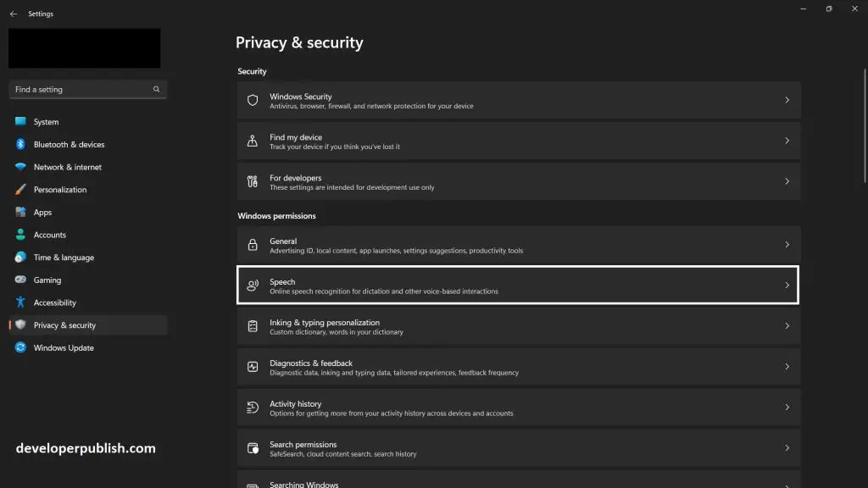Click the Search permissions icon

253,447
